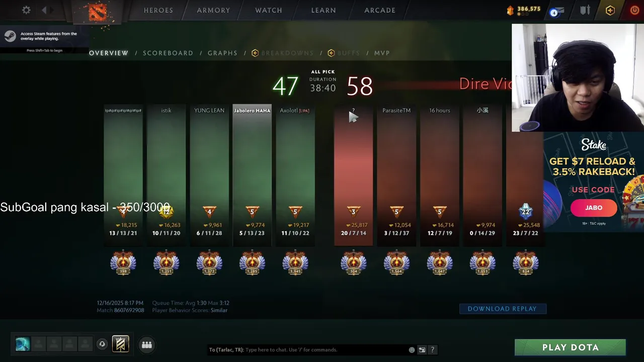
Task: Switch to the Graphs tab
Action: point(222,53)
